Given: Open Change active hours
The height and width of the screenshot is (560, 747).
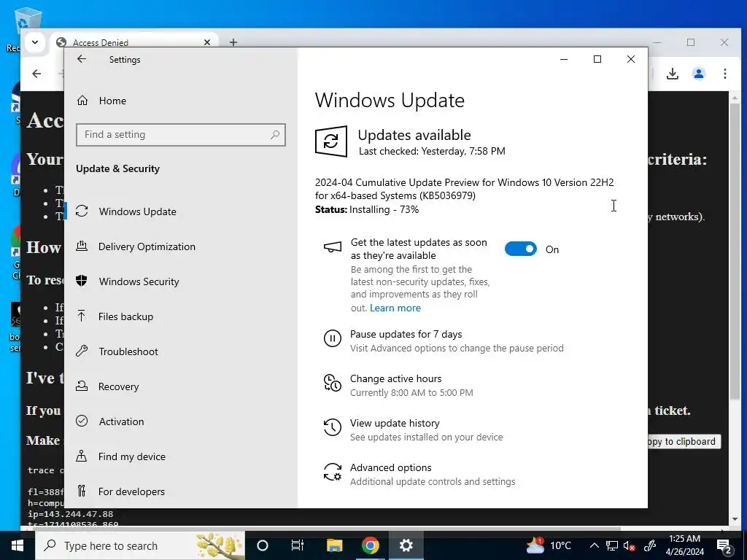Looking at the screenshot, I should 396,379.
